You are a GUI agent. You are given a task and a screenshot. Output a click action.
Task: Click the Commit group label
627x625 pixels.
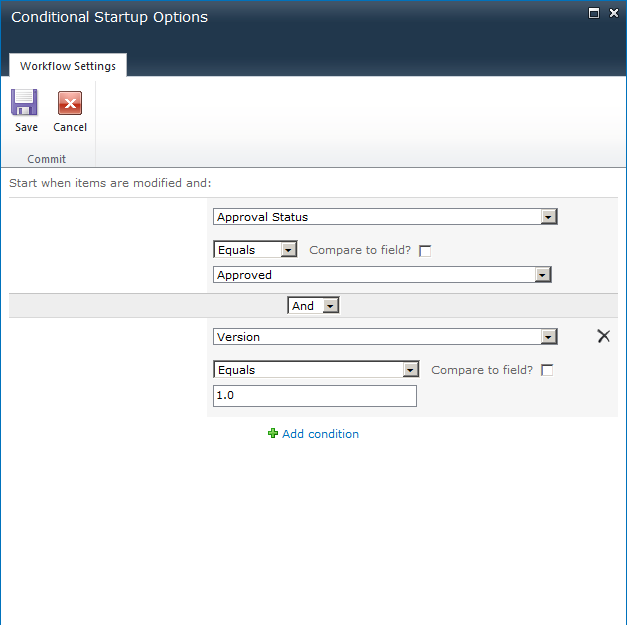[46, 159]
